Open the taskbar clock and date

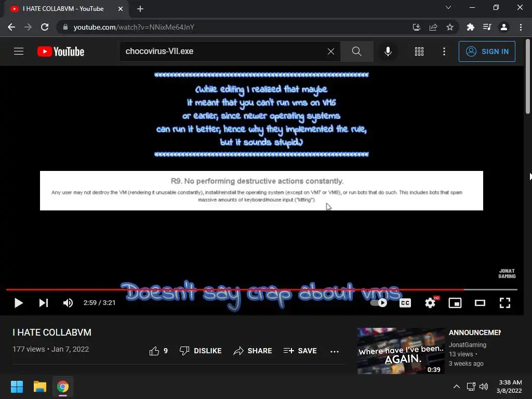(x=509, y=387)
